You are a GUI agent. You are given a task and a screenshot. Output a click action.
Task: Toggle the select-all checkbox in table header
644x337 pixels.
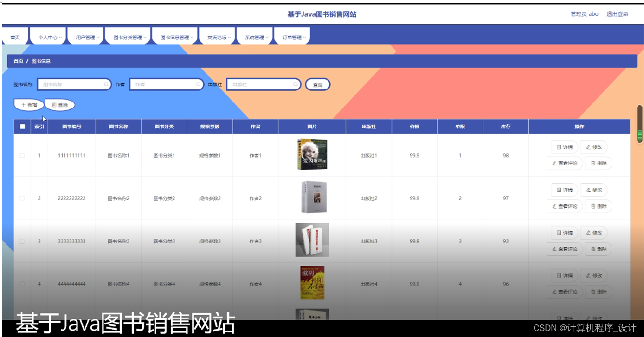(x=21, y=126)
